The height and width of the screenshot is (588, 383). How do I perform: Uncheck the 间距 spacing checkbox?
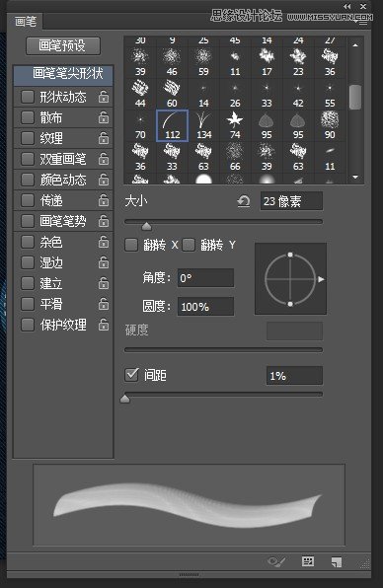click(x=131, y=375)
